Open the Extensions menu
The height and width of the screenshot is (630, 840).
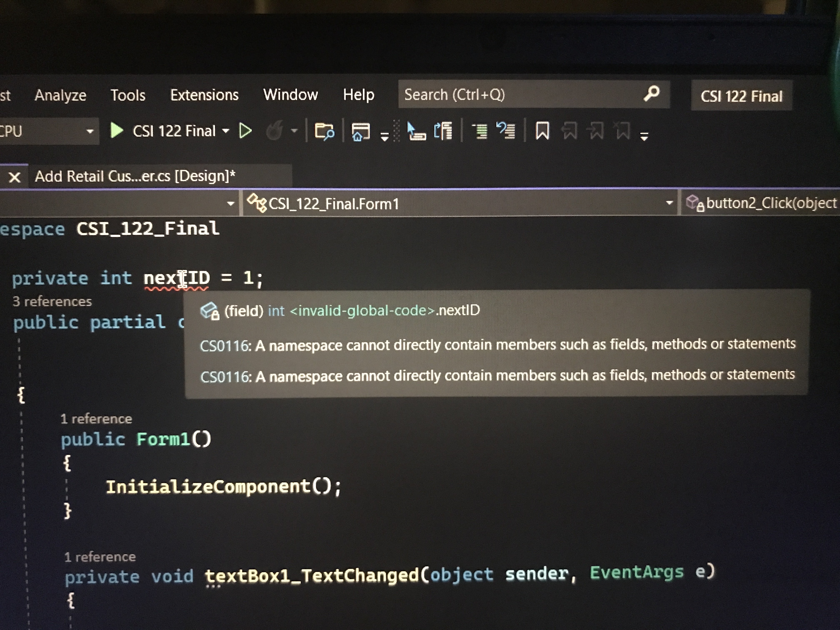click(x=204, y=95)
